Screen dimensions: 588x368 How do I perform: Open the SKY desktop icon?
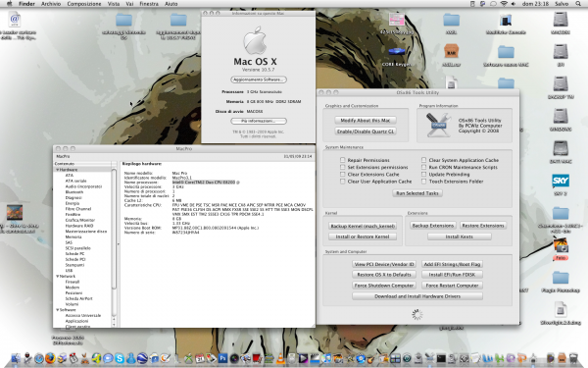(x=561, y=181)
